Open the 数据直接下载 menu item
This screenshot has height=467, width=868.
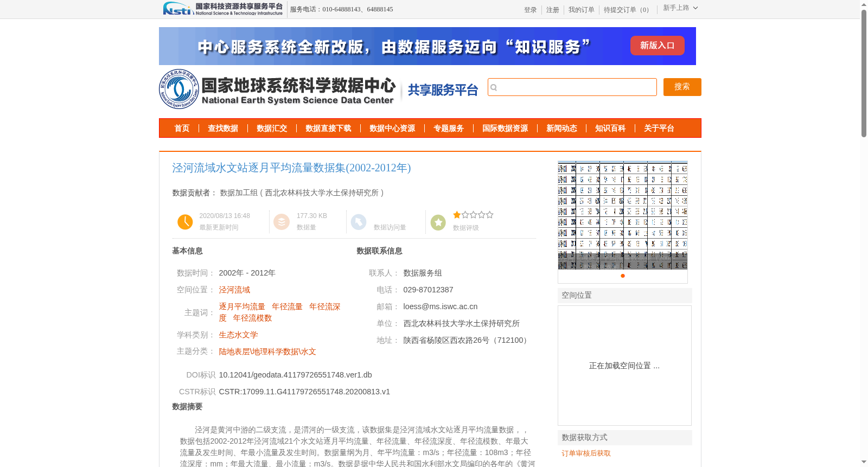point(328,129)
